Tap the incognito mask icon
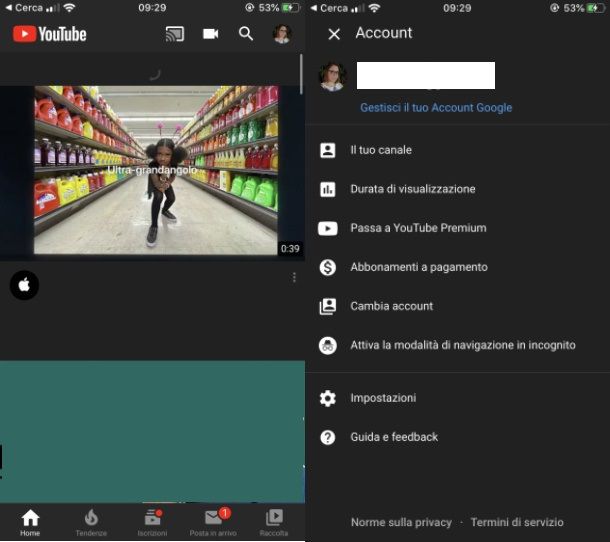Screen dimensions: 610x542 coord(328,345)
